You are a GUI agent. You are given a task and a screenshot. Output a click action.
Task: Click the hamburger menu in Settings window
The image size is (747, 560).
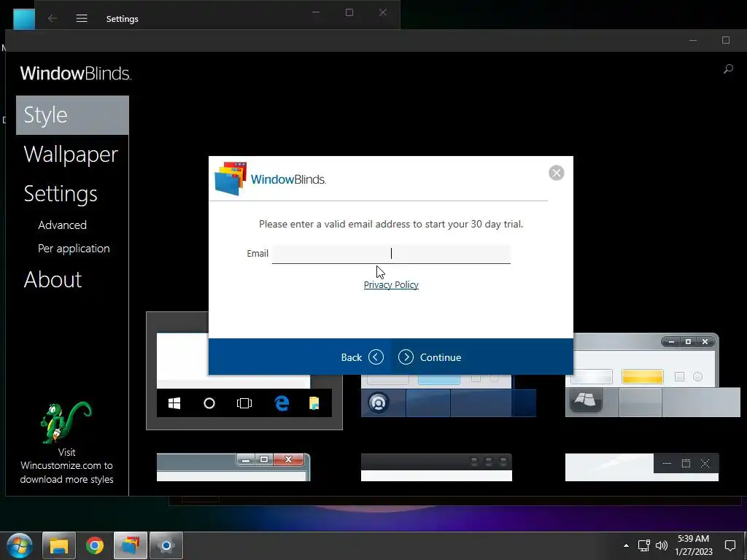(82, 18)
